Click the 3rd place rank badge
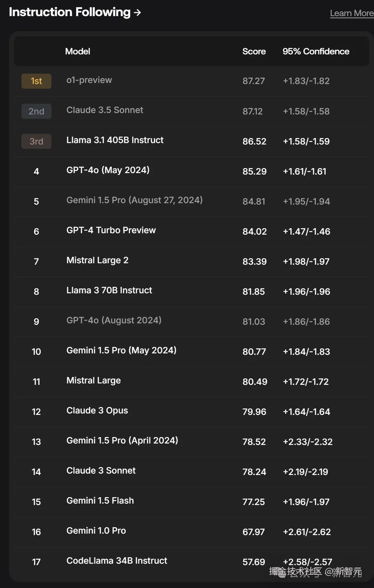374x588 pixels. (36, 141)
